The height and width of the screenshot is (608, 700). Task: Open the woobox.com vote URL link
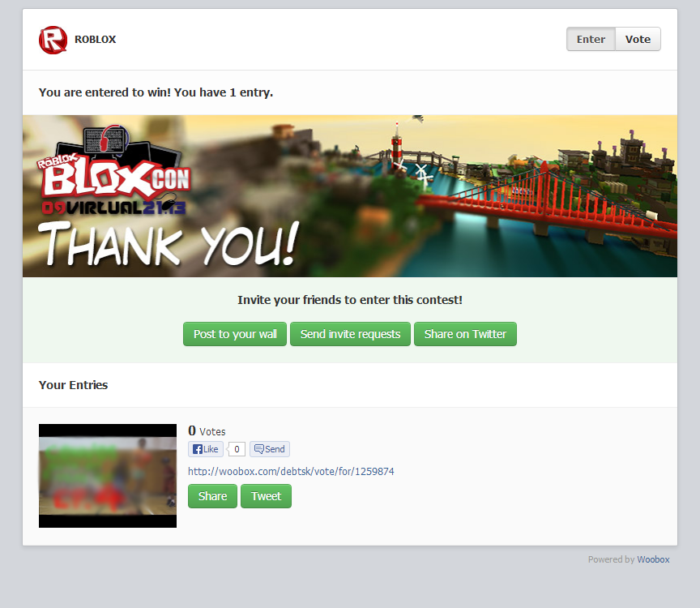[x=291, y=471]
